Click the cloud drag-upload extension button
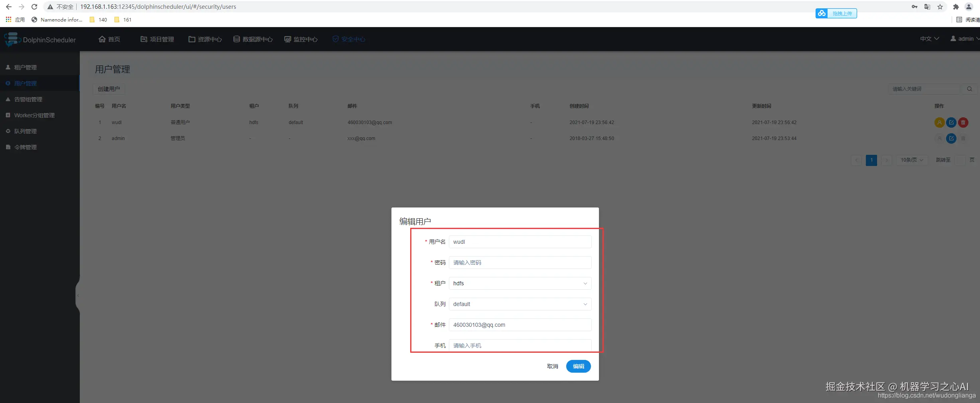 click(836, 14)
